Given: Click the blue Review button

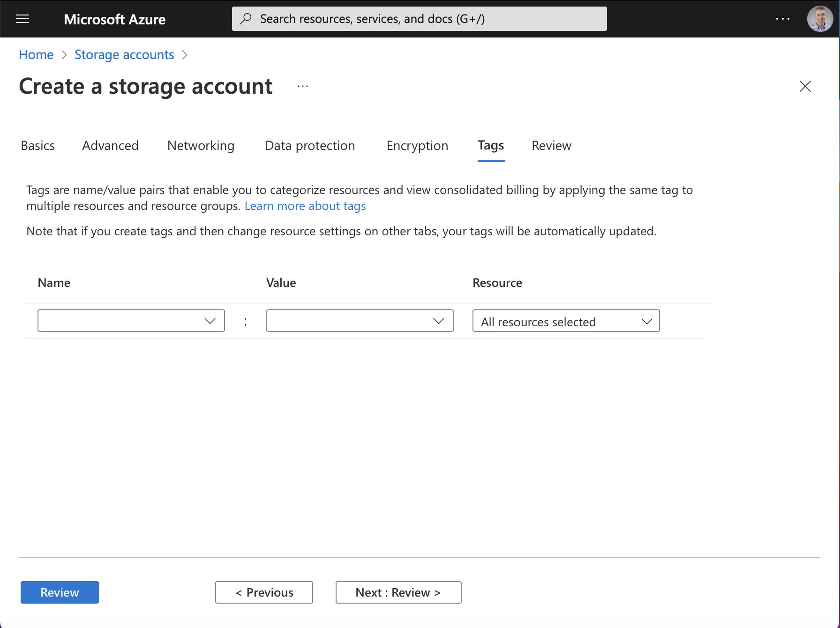Looking at the screenshot, I should pyautogui.click(x=60, y=592).
